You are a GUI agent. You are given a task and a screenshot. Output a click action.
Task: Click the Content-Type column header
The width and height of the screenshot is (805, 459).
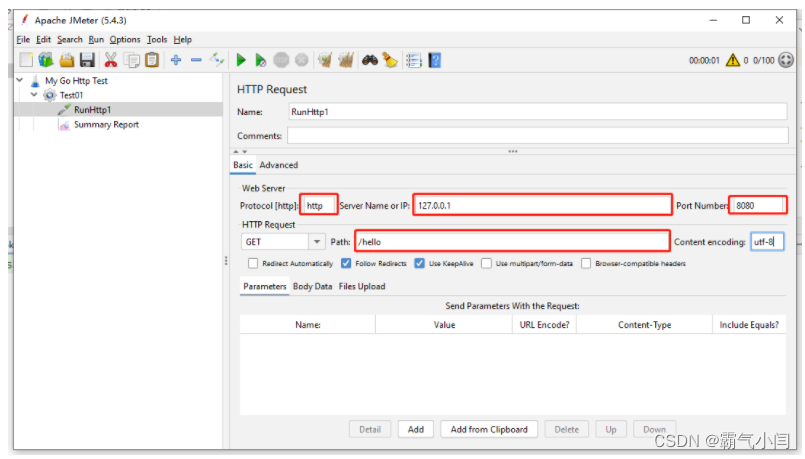[644, 325]
